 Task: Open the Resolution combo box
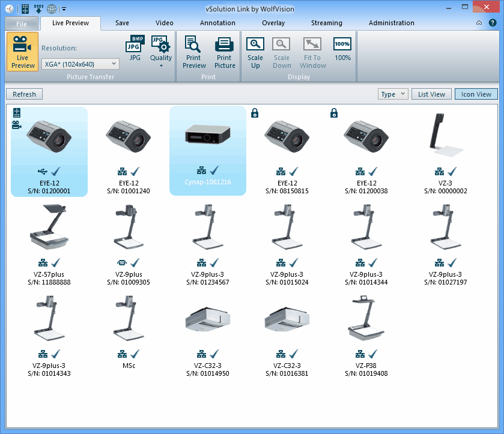pyautogui.click(x=80, y=64)
